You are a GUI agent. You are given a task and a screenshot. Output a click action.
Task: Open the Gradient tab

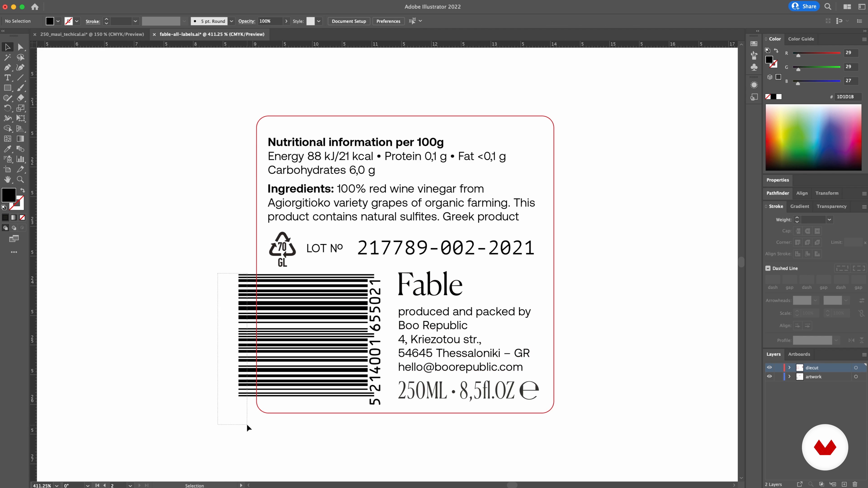click(800, 206)
